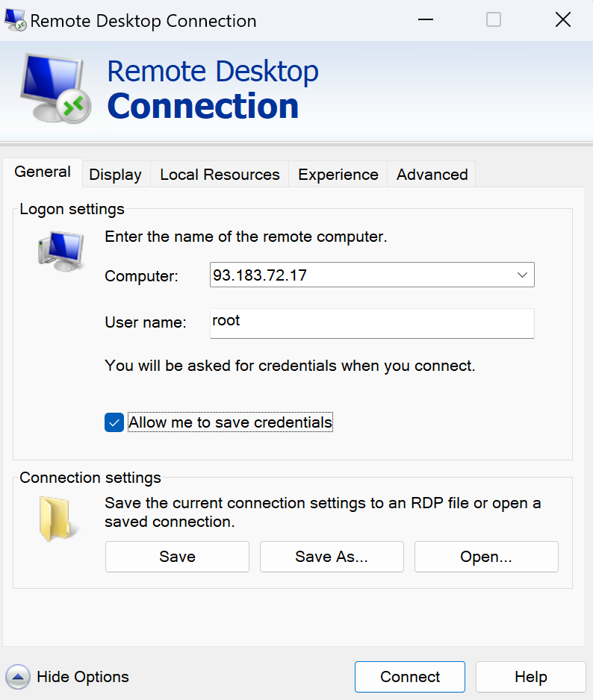Click the Save button
Screen dimensions: 593x700
tap(177, 557)
